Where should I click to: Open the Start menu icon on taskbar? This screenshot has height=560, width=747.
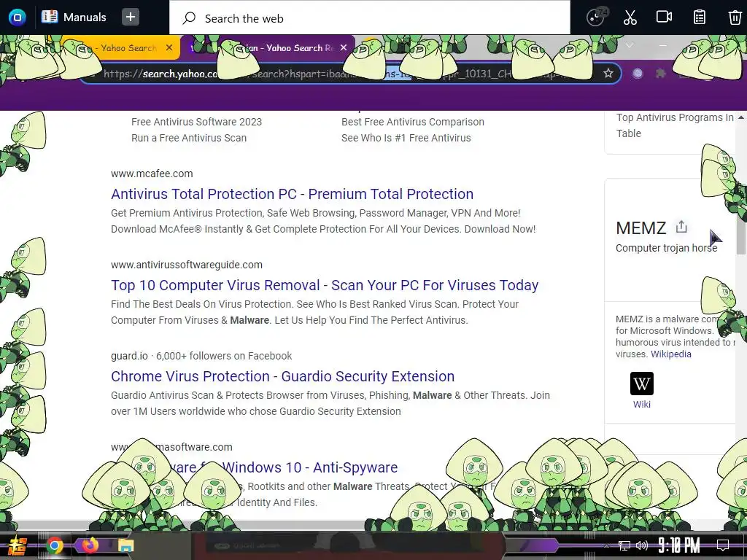coord(16,545)
